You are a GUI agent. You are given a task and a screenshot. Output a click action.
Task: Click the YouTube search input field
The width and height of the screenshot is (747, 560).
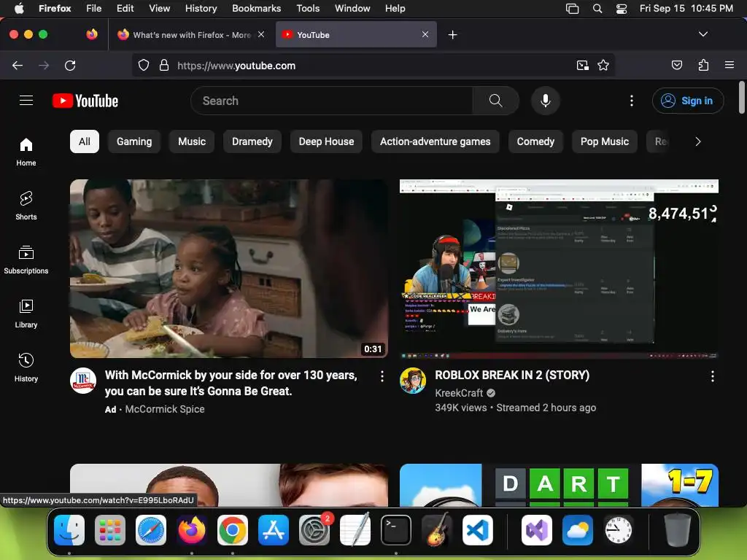point(332,101)
